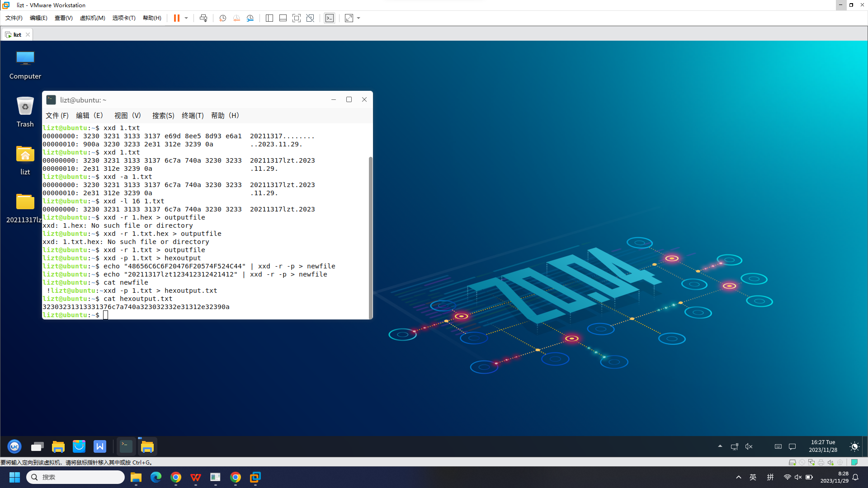The image size is (868, 488).
Task: Expand the power options dropdown arrow
Action: [186, 18]
